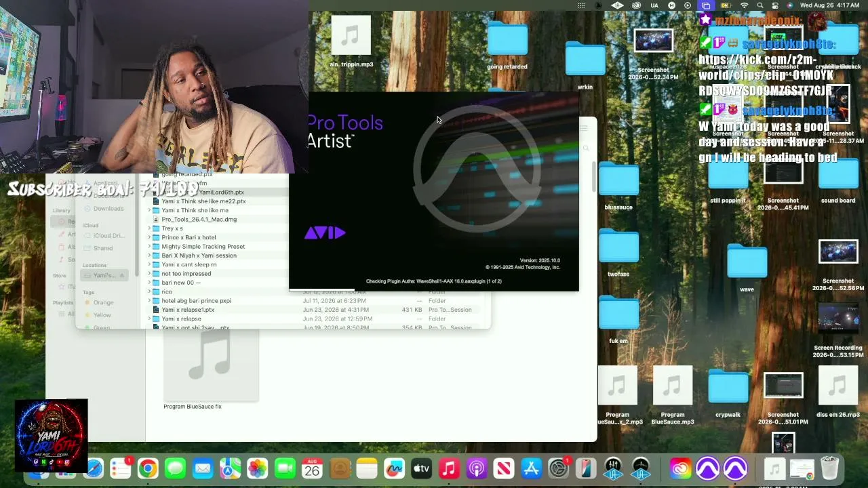
Task: Open Downloads in the Finder sidebar
Action: [x=108, y=209]
